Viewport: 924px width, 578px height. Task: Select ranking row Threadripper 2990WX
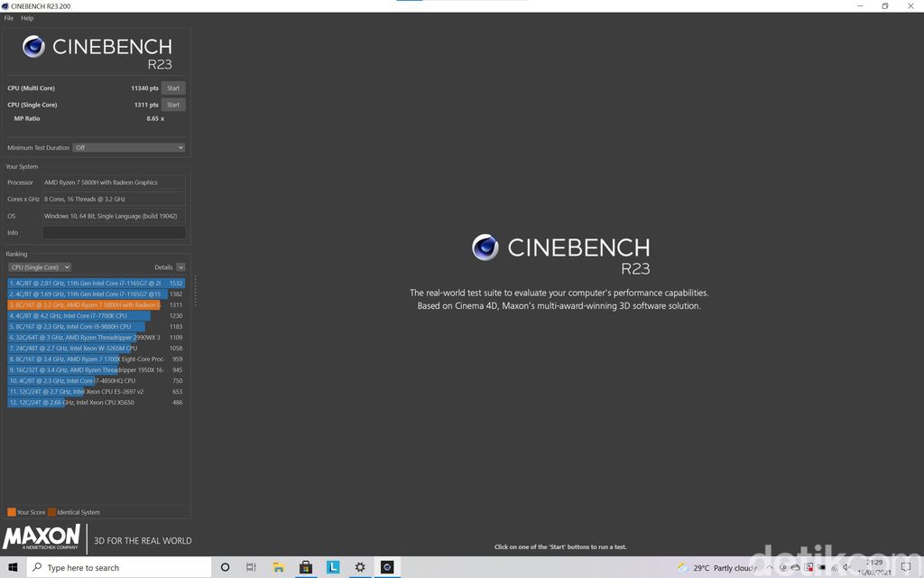[96, 338]
